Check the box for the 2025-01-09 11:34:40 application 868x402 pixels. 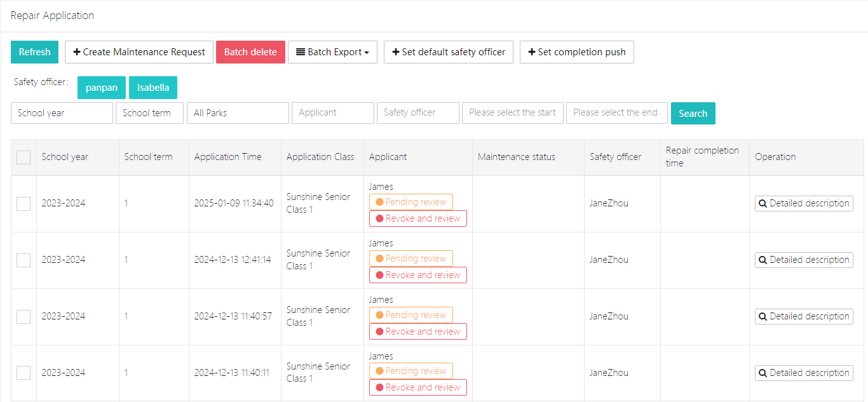click(24, 204)
